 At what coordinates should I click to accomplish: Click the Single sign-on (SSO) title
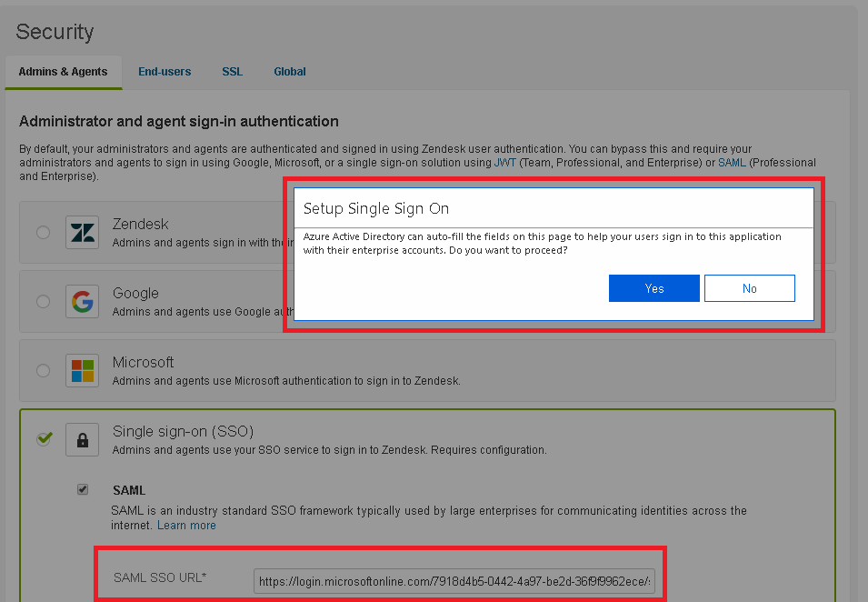(x=183, y=431)
